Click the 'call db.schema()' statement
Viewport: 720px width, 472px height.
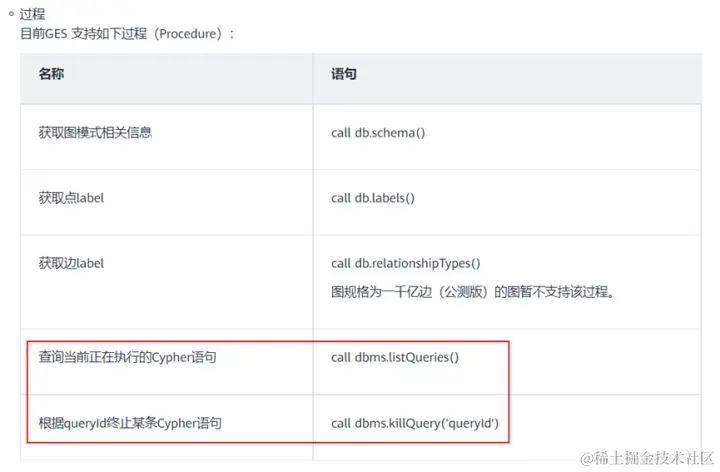click(x=378, y=133)
